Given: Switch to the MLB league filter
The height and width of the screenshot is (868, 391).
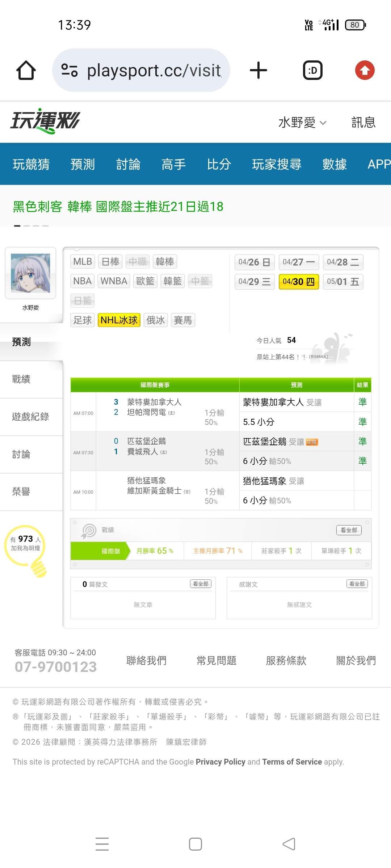Looking at the screenshot, I should (x=83, y=261).
